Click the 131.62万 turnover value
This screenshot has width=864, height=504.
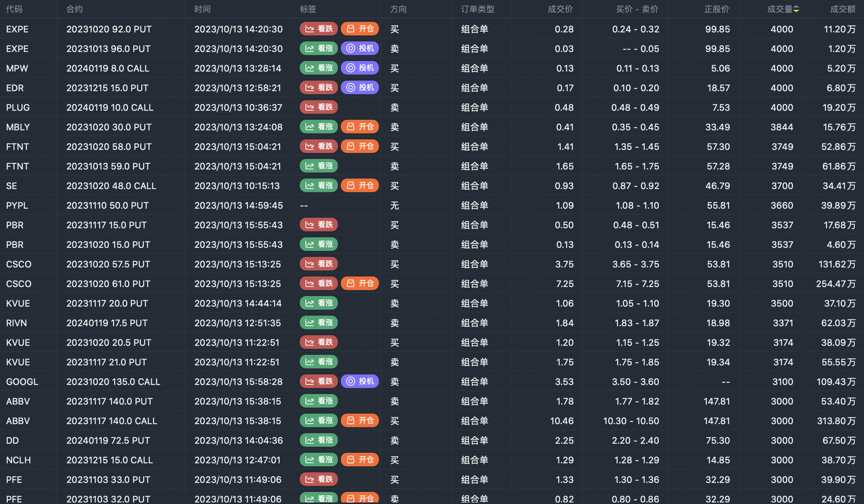(x=837, y=264)
